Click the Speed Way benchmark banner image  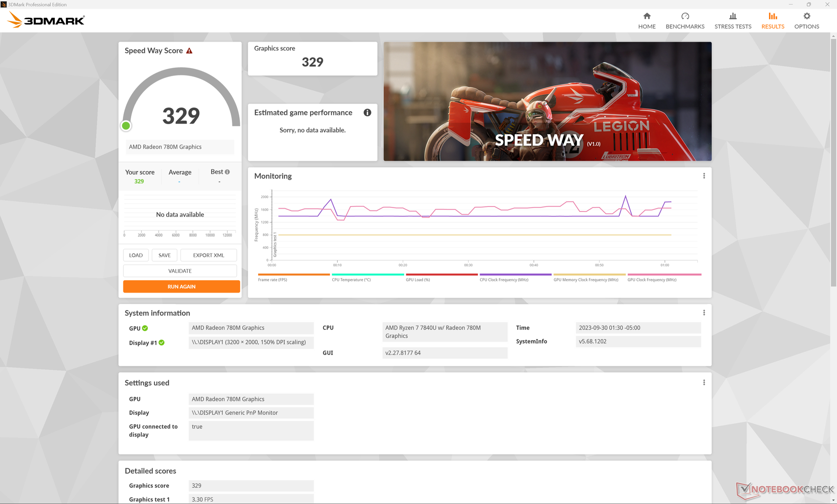(547, 101)
